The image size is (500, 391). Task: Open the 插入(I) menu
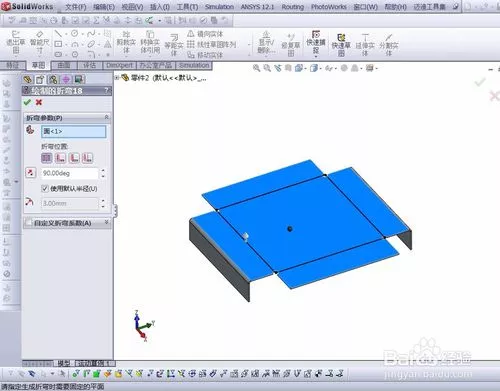coord(160,7)
